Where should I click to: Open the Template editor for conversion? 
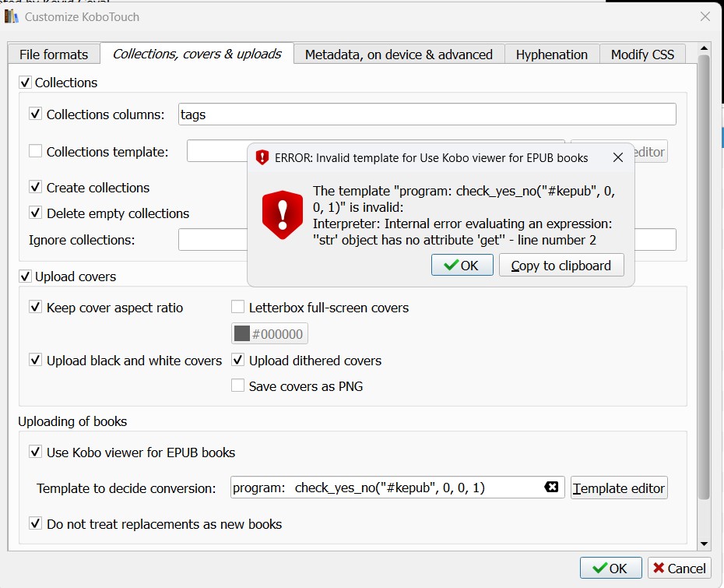pos(619,488)
